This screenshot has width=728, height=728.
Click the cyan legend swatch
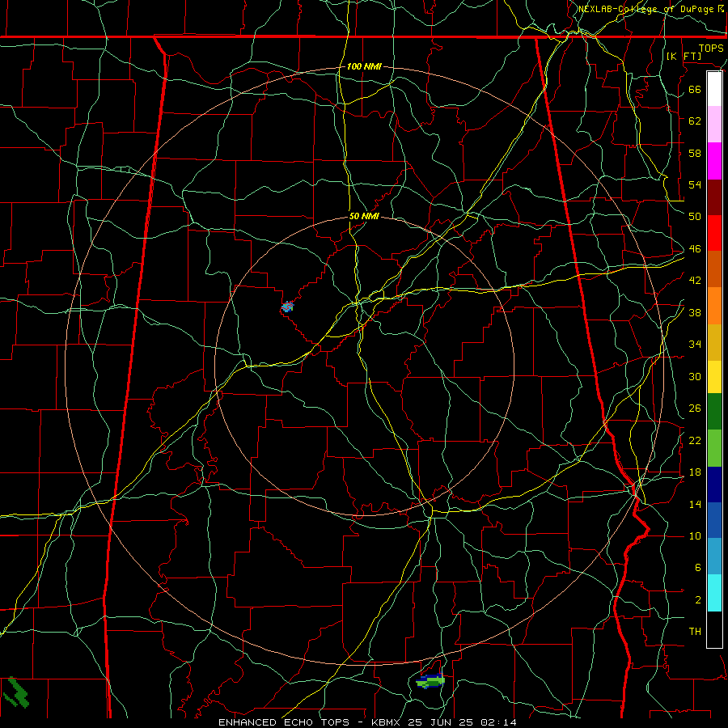point(714,593)
